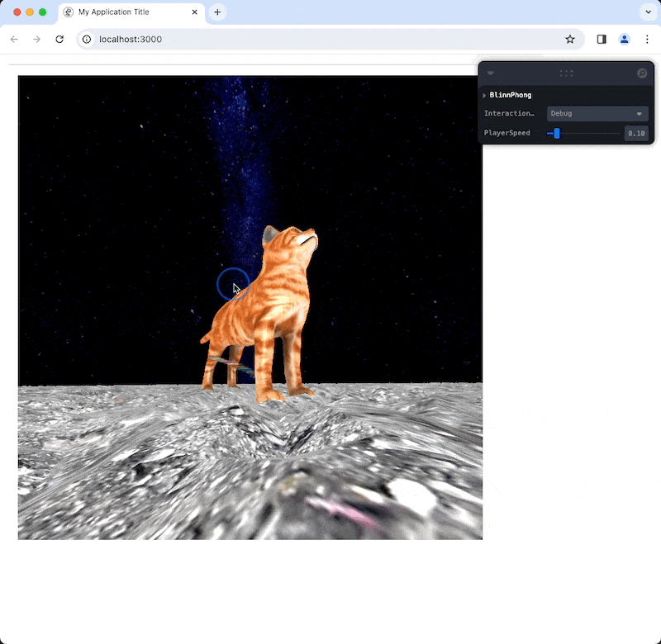The width and height of the screenshot is (661, 644).
Task: View site information for localhost
Action: pos(88,39)
